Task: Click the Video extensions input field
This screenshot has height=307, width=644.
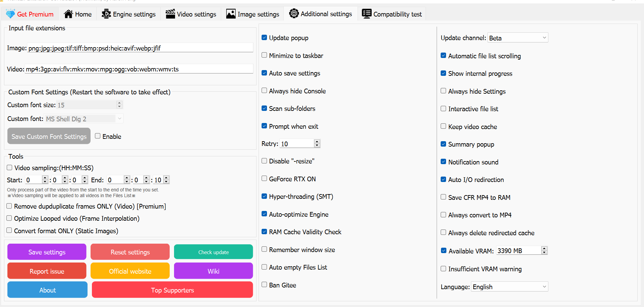Action: pyautogui.click(x=139, y=69)
